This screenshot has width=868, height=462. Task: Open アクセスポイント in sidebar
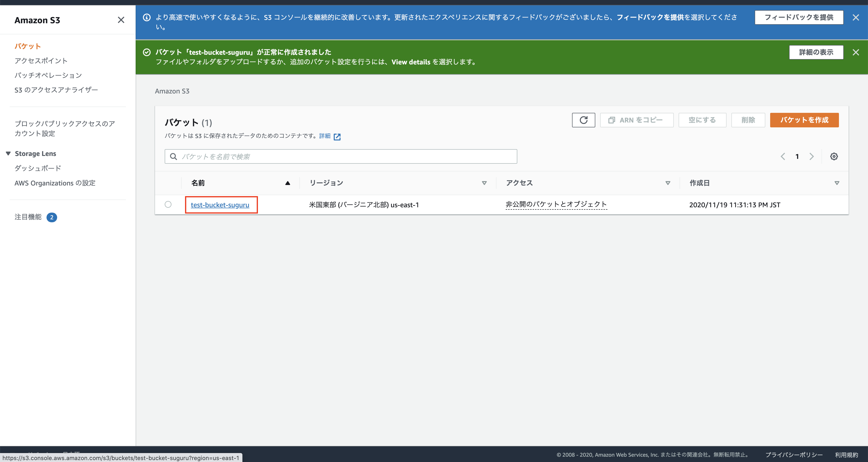pyautogui.click(x=41, y=61)
